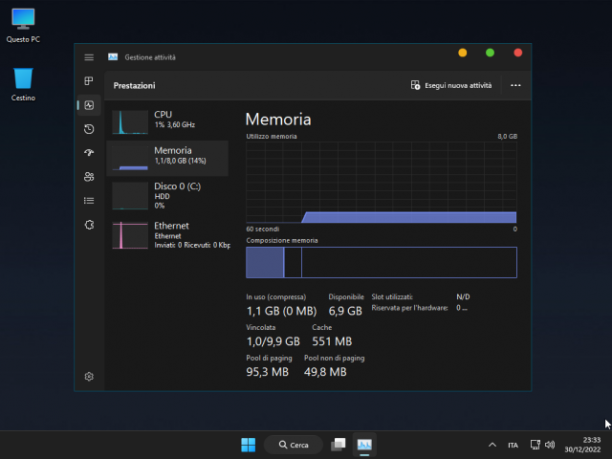Open the Details list icon in sidebar
The height and width of the screenshot is (459, 612).
(x=89, y=201)
